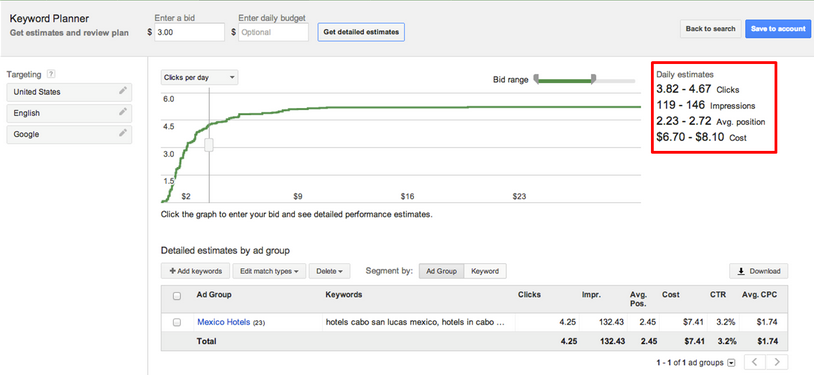Select the English language targeting
Viewport: 814px width, 375px height.
pyautogui.click(x=69, y=113)
